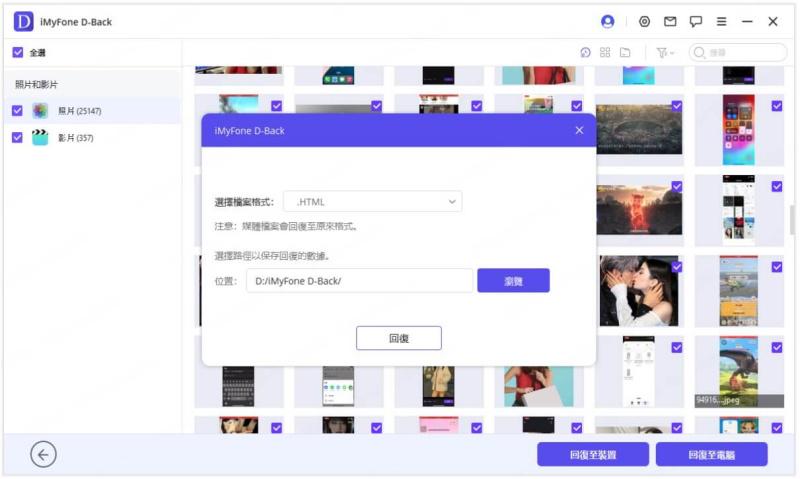Uncheck the control center screenshot checkbox
Screen dimensions: 800x479
[777, 106]
